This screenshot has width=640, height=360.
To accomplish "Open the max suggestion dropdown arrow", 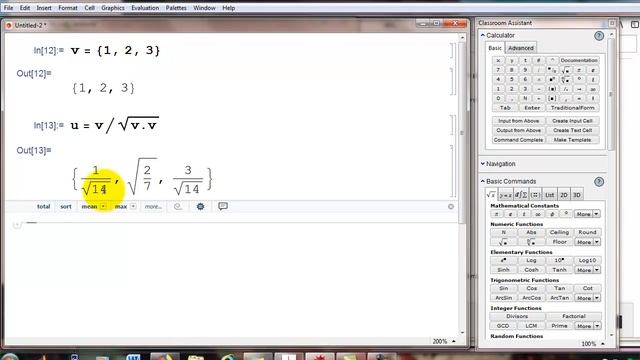I will point(133,207).
